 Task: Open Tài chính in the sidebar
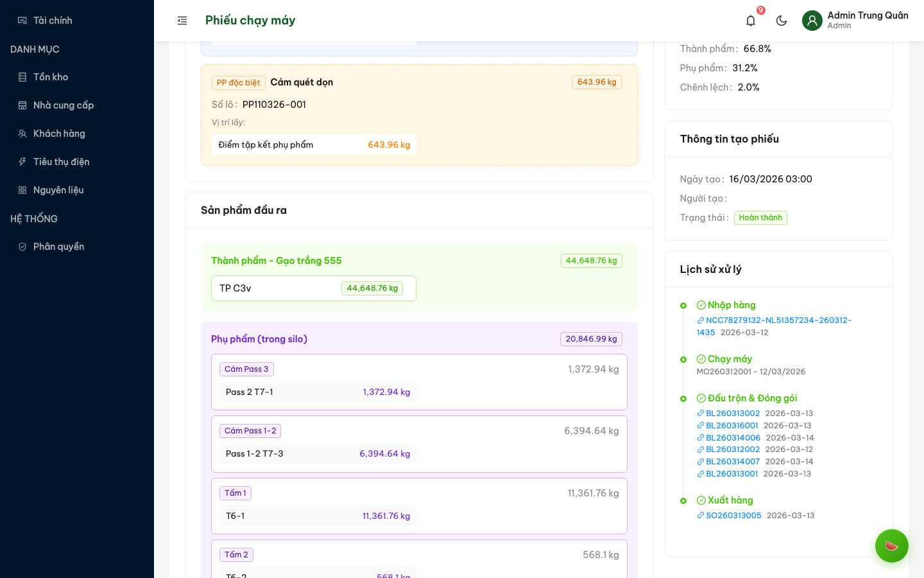(53, 21)
